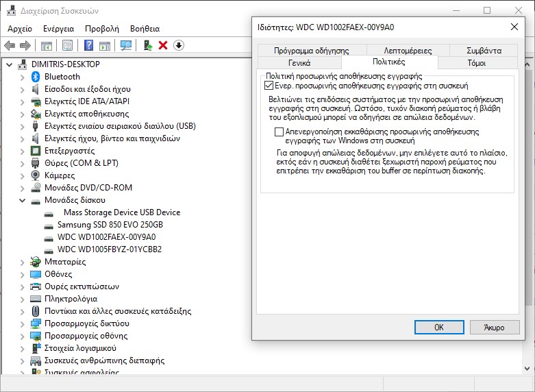Switch to the Γενικά tab

pos(299,63)
